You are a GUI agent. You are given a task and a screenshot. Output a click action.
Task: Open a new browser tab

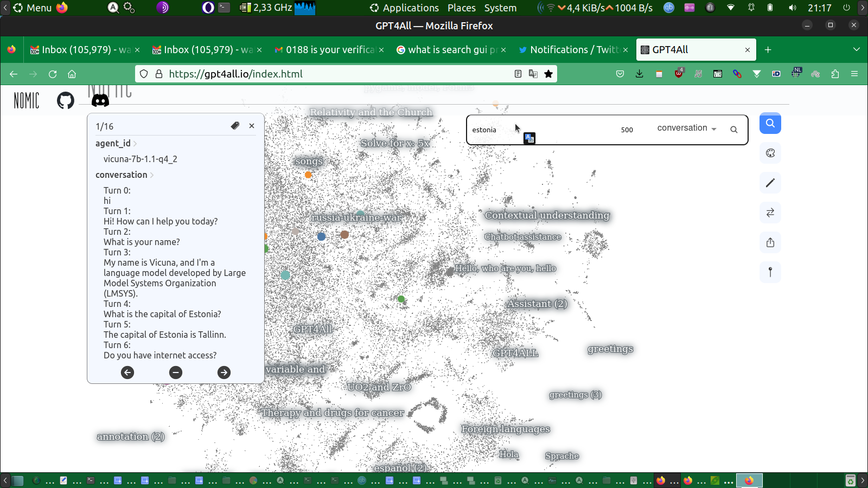coord(768,50)
